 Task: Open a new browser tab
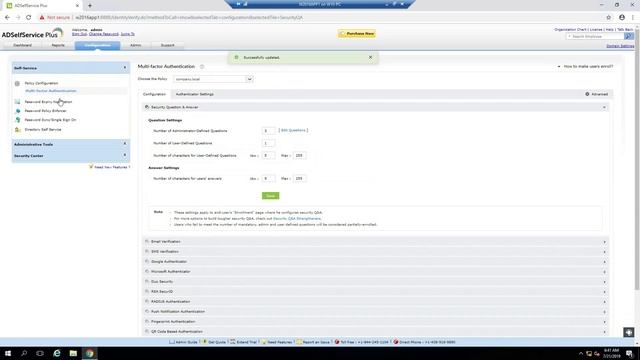coord(90,6)
